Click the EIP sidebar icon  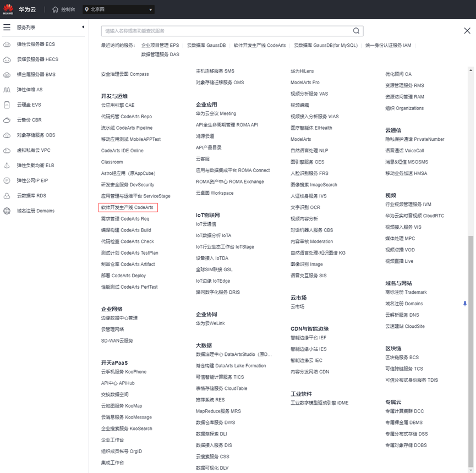7,180
